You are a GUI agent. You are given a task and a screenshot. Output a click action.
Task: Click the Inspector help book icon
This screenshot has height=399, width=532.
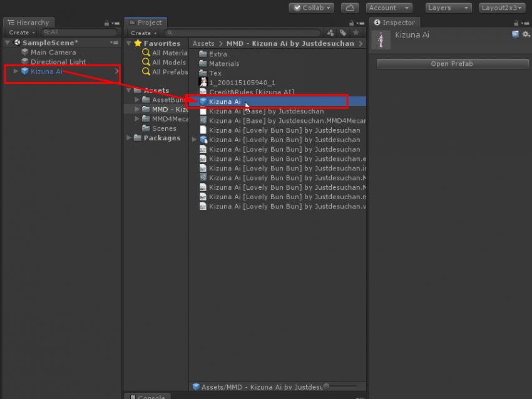point(514,35)
